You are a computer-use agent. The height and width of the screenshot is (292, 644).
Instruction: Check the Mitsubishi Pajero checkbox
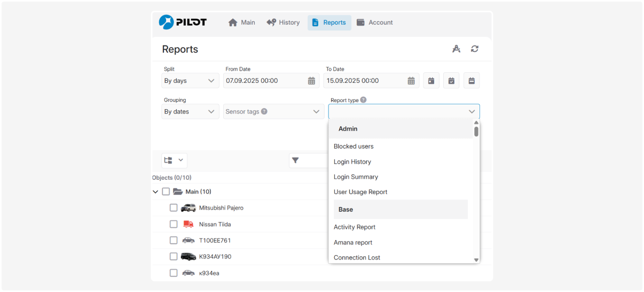click(174, 208)
